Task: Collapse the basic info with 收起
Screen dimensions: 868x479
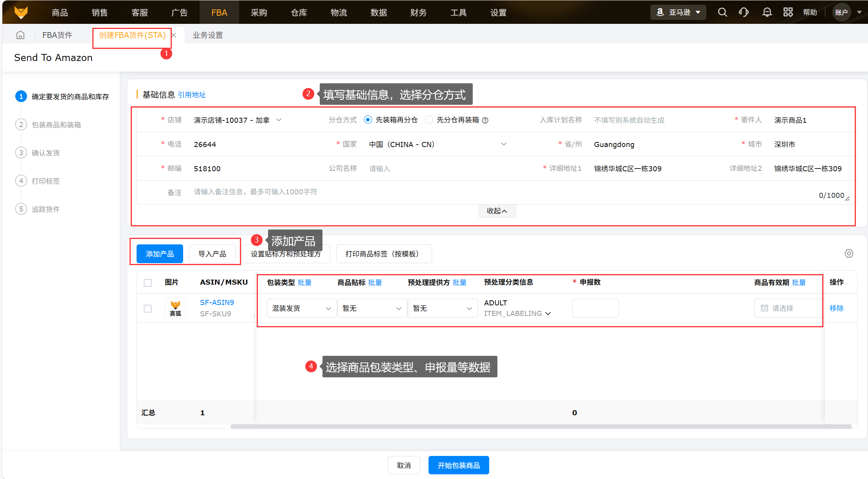Action: pos(497,211)
